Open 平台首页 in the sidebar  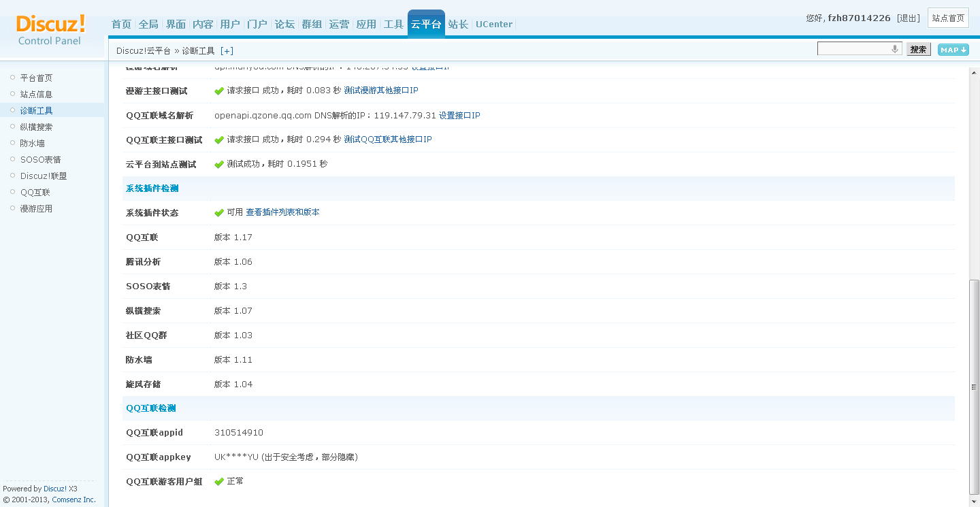click(x=36, y=78)
